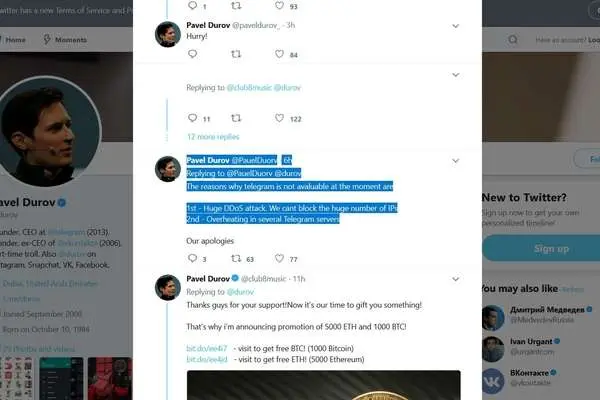
Task: Like the 'Our apologies' tweet with 77 likes
Action: click(280, 259)
